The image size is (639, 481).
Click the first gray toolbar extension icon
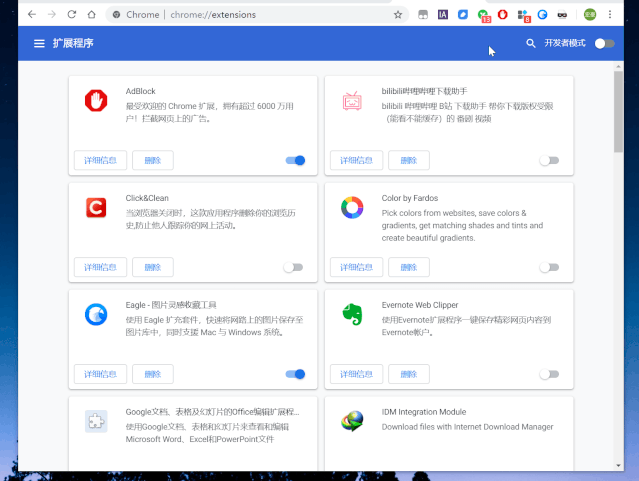click(423, 15)
